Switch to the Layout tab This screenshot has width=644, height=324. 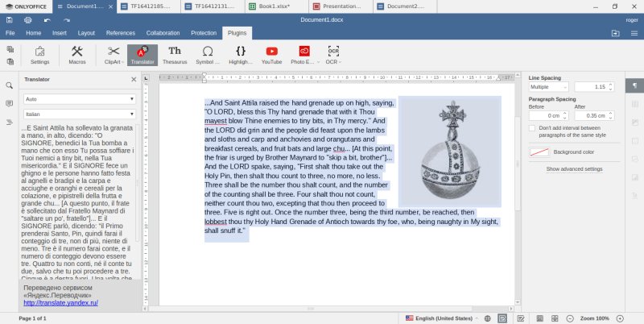[86, 33]
